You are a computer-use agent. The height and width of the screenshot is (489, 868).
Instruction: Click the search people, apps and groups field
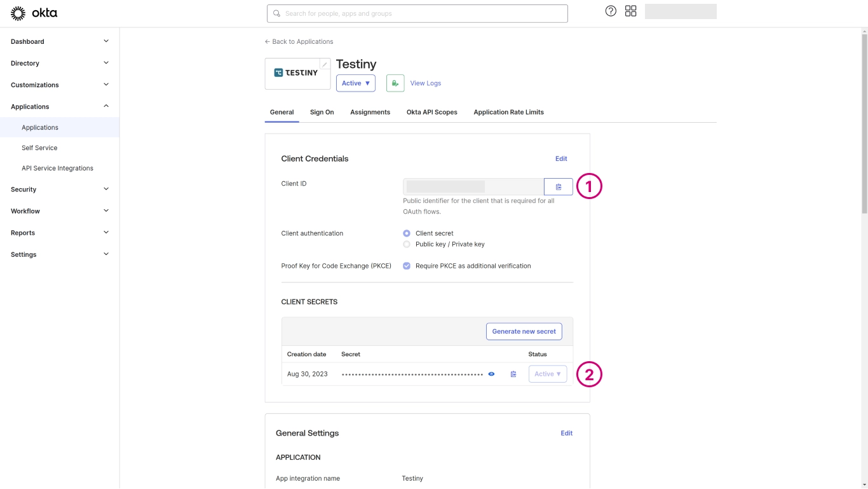click(417, 13)
